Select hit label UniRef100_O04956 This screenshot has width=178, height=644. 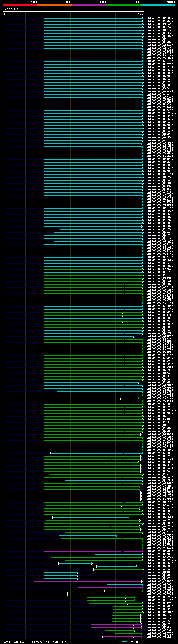pyautogui.click(x=160, y=603)
